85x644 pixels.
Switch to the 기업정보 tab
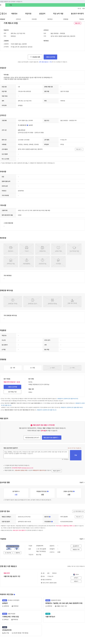pos(81,19)
